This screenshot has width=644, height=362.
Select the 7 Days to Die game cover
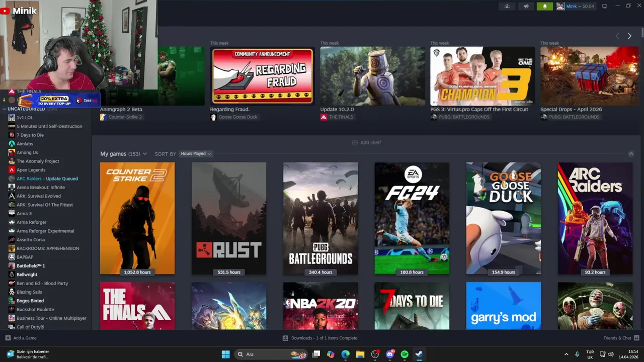[412, 306]
